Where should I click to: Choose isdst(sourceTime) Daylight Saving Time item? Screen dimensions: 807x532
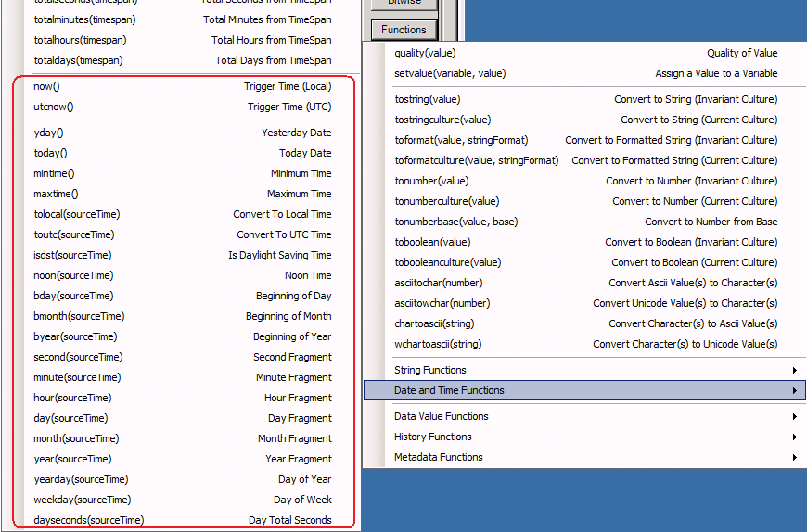point(182,255)
